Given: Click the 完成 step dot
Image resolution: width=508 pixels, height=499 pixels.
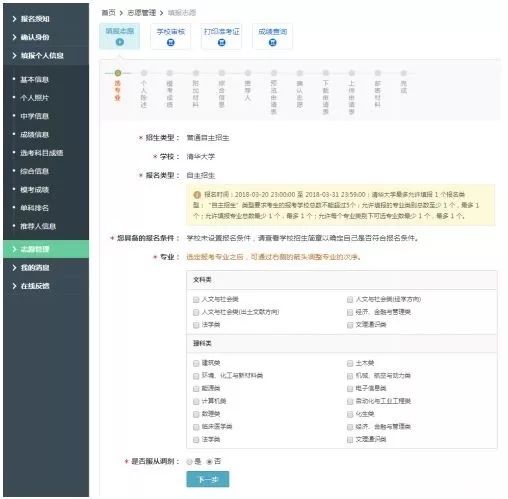Looking at the screenshot, I should click(x=404, y=73).
